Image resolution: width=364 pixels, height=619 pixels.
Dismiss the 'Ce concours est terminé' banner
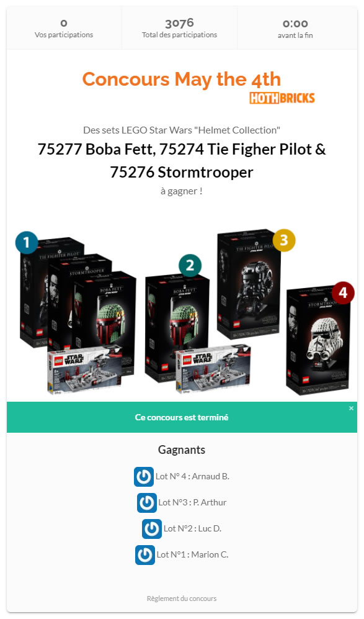[351, 408]
